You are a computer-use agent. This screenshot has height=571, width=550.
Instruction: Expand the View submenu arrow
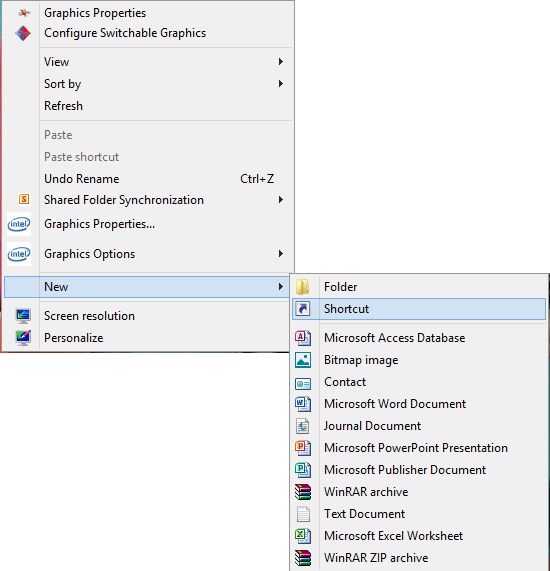point(280,62)
